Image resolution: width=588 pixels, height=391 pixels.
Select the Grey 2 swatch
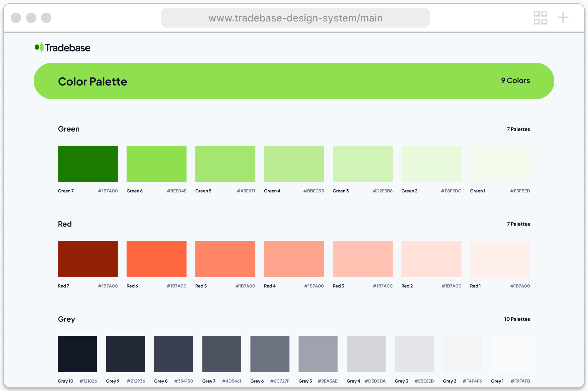click(462, 354)
